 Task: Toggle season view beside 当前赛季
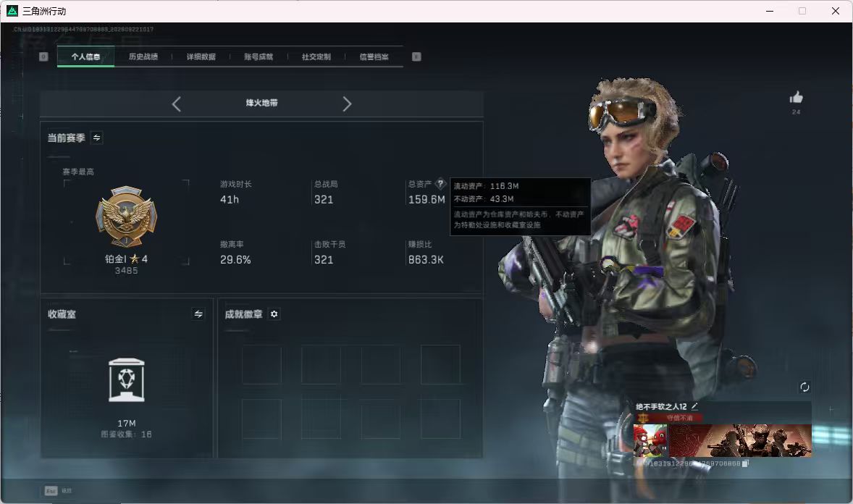pyautogui.click(x=97, y=138)
